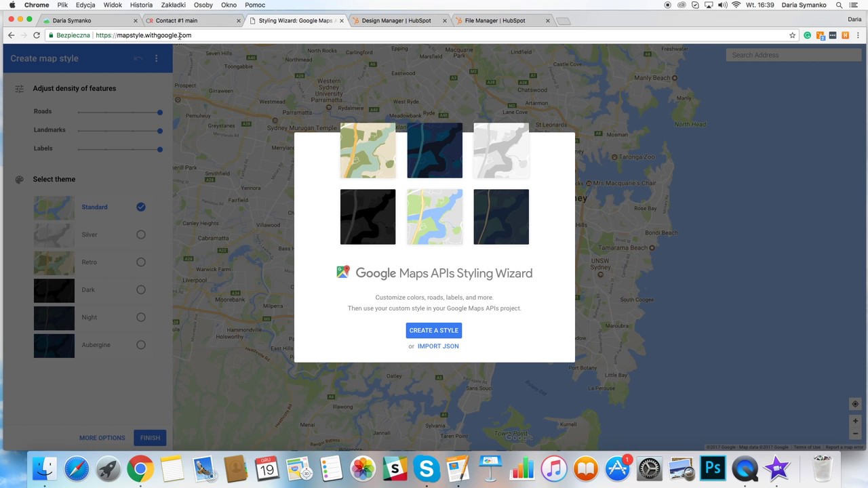Screen dimensions: 868x488
Task: Click the browser address bar URL
Action: (x=143, y=35)
